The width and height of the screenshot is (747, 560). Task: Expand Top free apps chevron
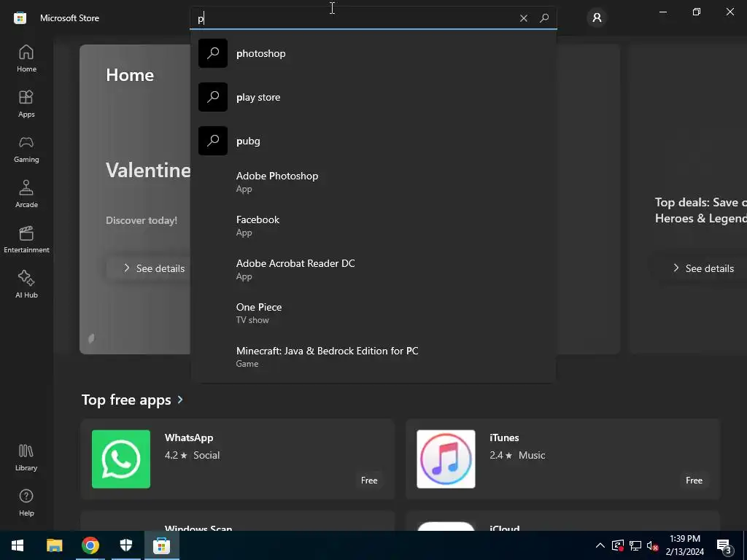point(180,400)
